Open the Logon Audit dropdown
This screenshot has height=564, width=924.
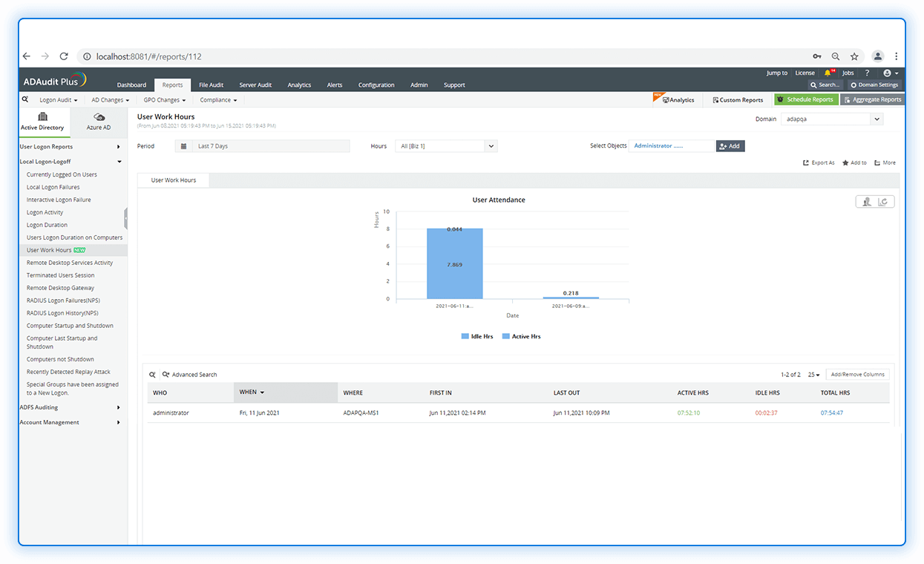click(x=59, y=99)
